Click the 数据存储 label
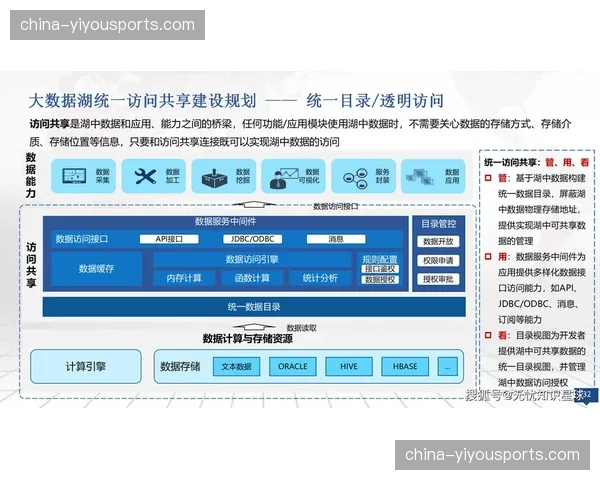Viewport: 600px width, 480px height. coord(180,366)
